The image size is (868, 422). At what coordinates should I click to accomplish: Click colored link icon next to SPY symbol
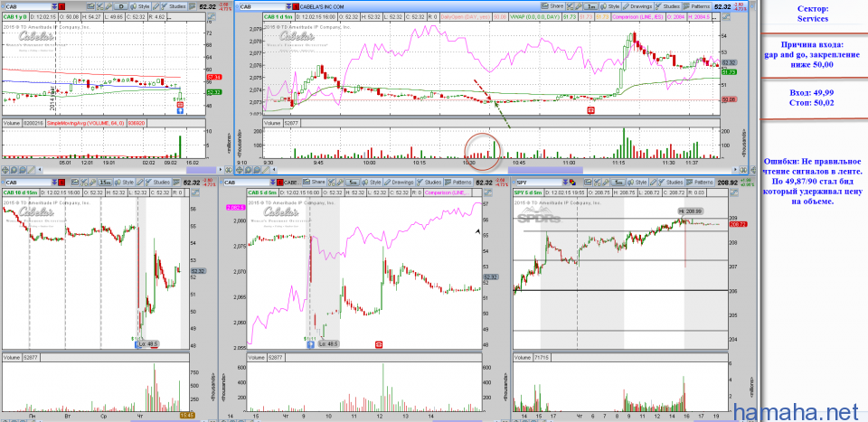[x=572, y=183]
